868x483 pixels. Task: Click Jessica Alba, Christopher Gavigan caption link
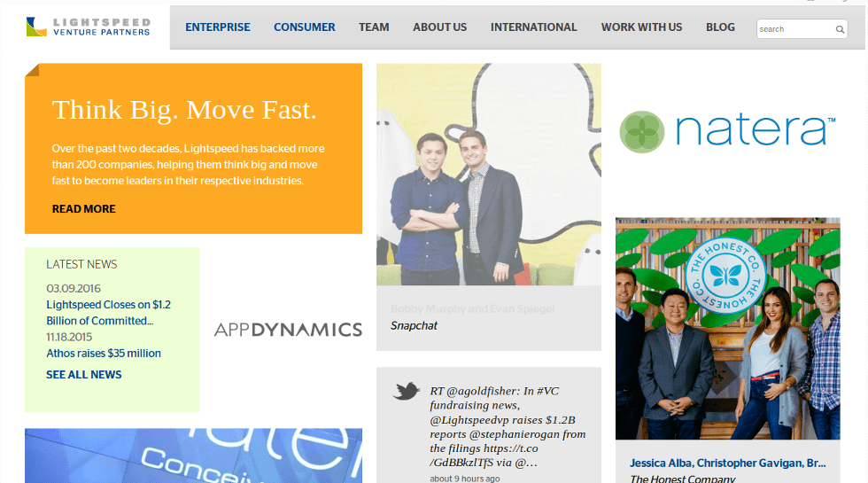tap(727, 463)
